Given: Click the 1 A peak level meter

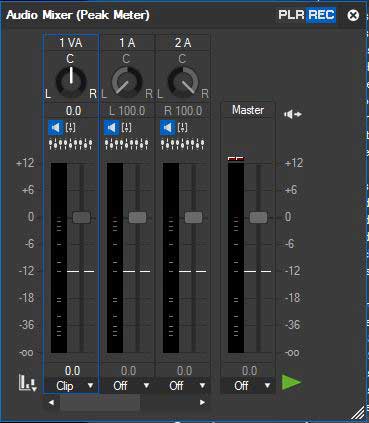Looking at the screenshot, I should point(115,258).
